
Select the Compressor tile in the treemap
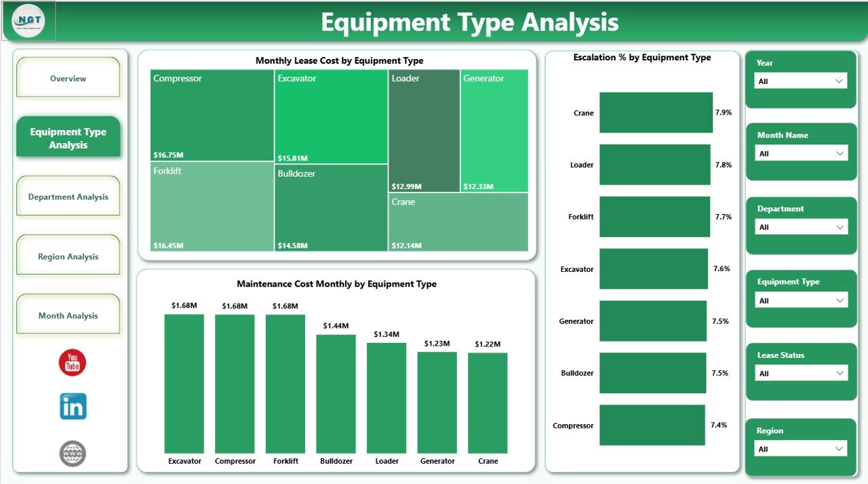click(210, 115)
